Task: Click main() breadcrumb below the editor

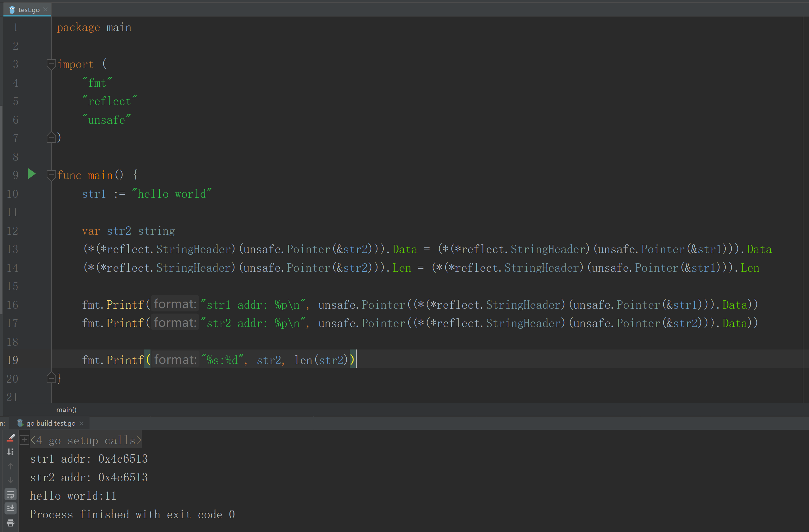Action: (x=66, y=409)
